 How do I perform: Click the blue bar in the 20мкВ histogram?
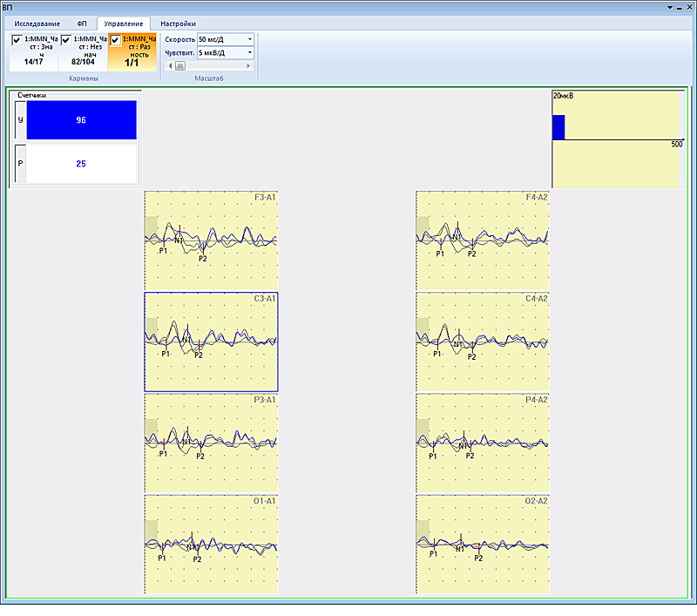(x=558, y=127)
